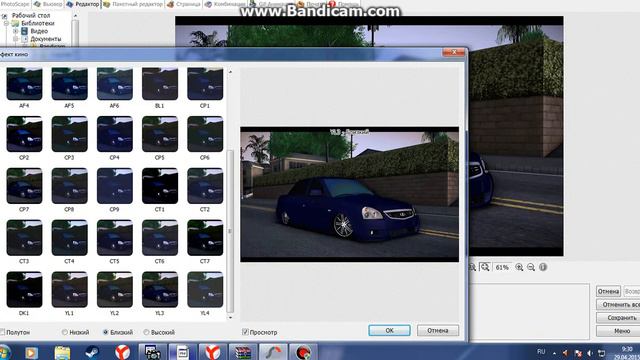Pick the CP3 effect thumbnail
640x360 pixels.
click(x=69, y=134)
